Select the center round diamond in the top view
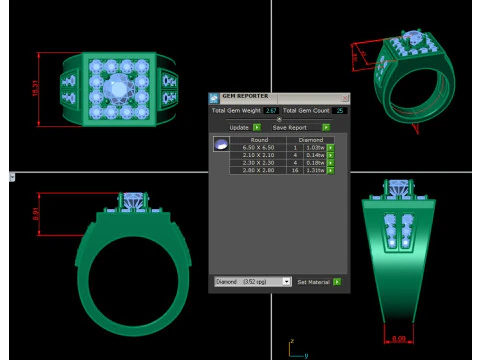Screen dimensions: 480x360 coord(119,89)
